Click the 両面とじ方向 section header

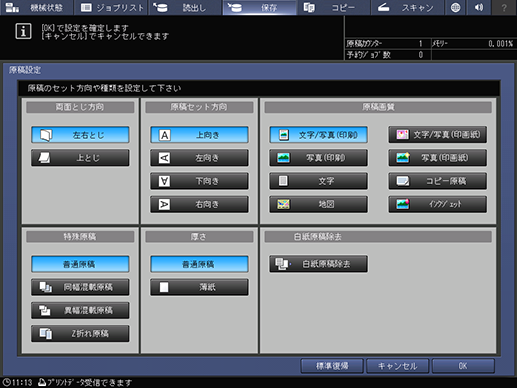[80, 107]
